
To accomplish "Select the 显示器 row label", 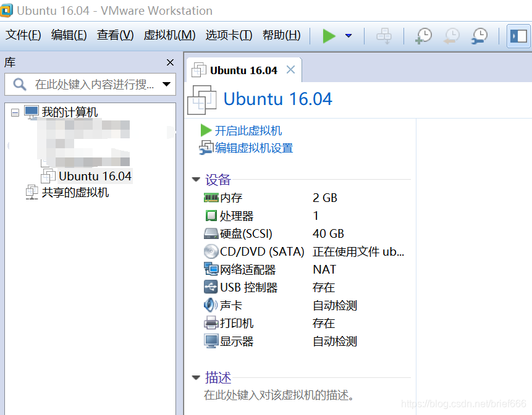I will (237, 342).
